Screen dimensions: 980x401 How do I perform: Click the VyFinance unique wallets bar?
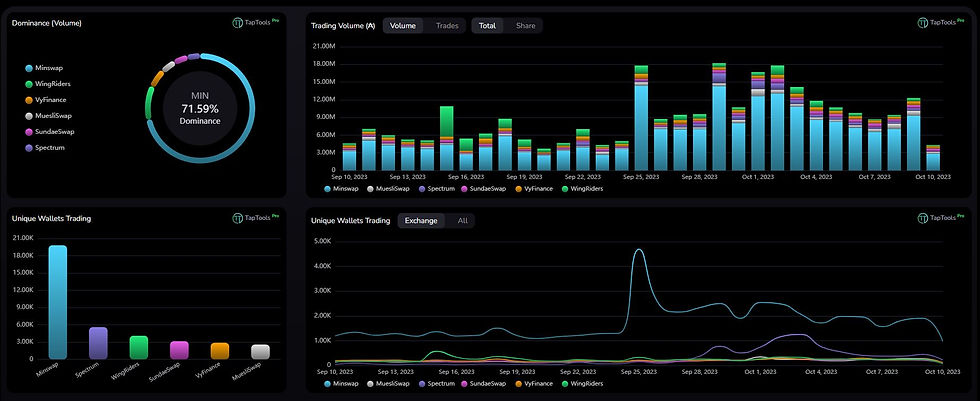220,351
